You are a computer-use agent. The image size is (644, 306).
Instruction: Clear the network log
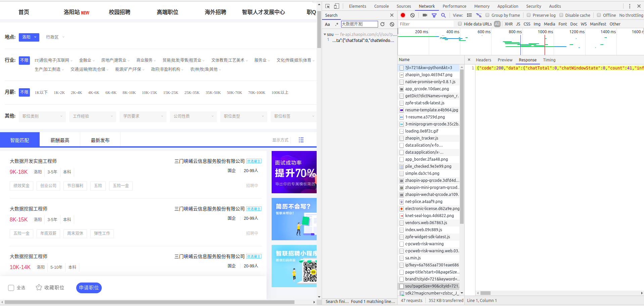pos(412,15)
